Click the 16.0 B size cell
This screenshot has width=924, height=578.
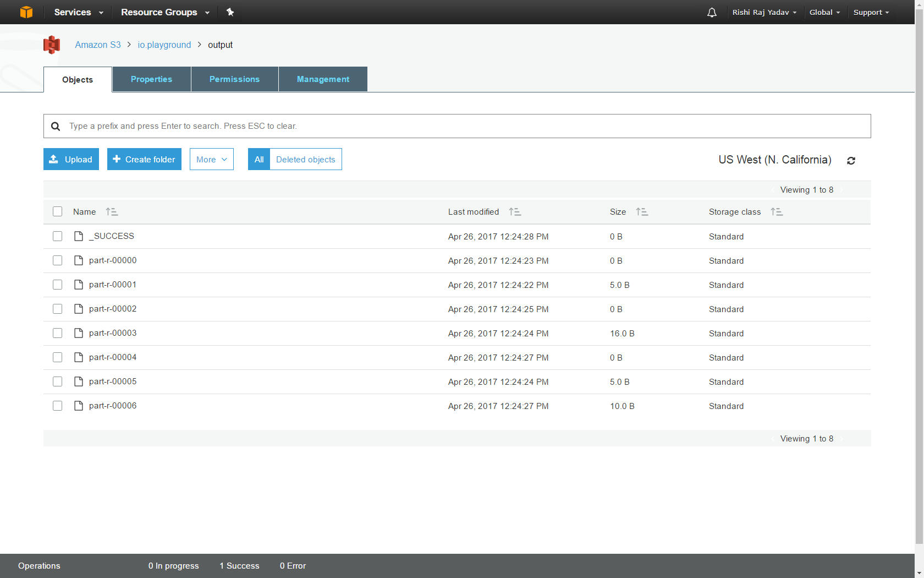click(x=622, y=334)
